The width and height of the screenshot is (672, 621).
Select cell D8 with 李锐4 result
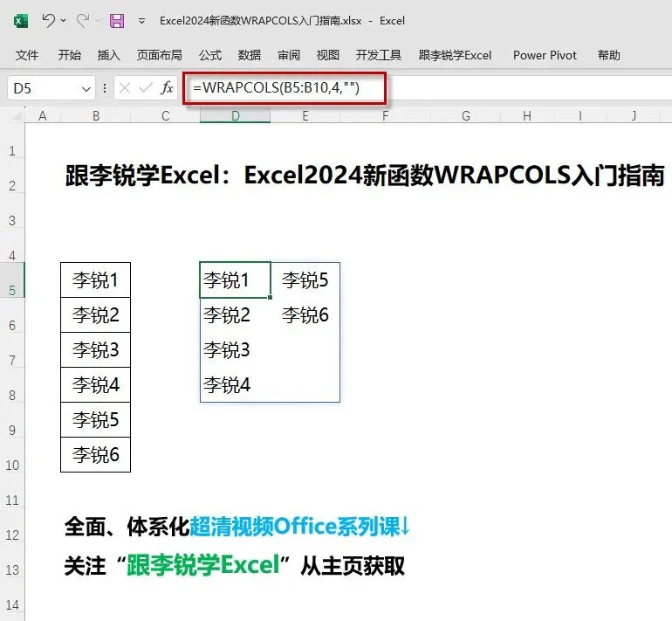(236, 384)
